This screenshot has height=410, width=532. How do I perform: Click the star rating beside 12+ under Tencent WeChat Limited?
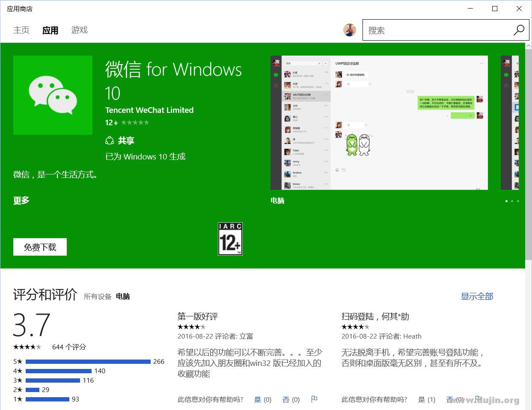(x=135, y=123)
